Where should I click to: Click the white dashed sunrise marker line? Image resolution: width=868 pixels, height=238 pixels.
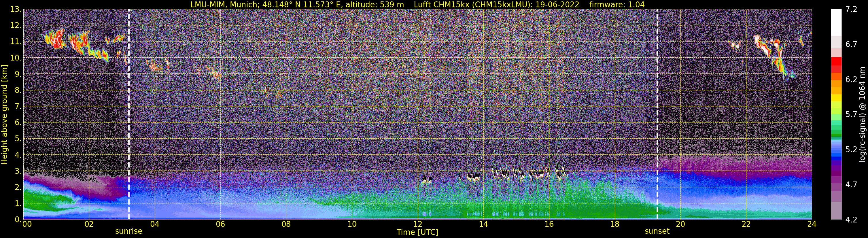(x=129, y=114)
